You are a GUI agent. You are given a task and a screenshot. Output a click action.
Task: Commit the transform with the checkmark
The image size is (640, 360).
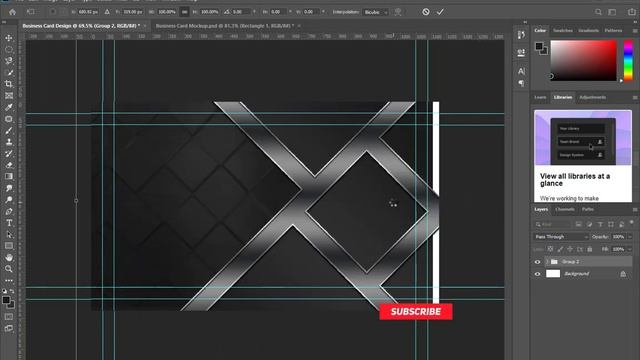[x=440, y=12]
